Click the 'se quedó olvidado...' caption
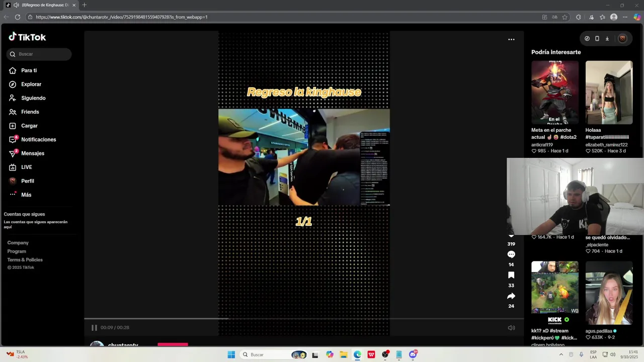This screenshot has width=644, height=362. tap(608, 237)
